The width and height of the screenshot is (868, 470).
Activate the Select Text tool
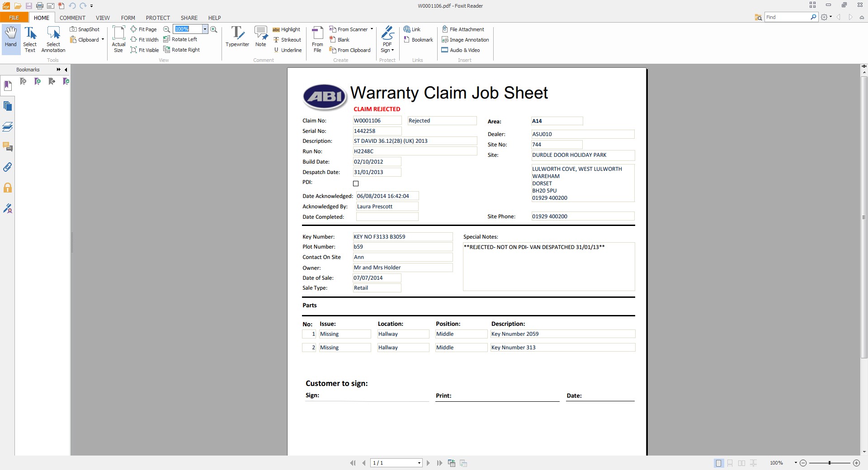[30, 39]
